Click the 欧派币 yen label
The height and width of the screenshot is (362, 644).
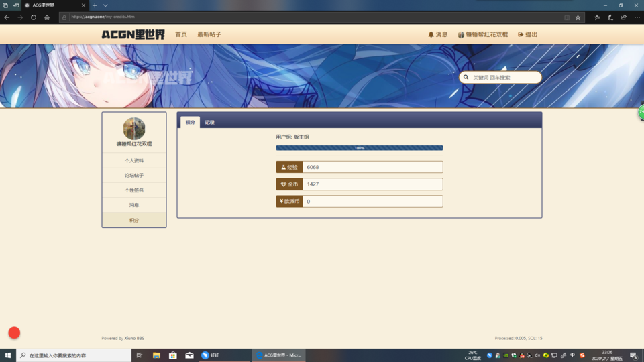point(289,202)
